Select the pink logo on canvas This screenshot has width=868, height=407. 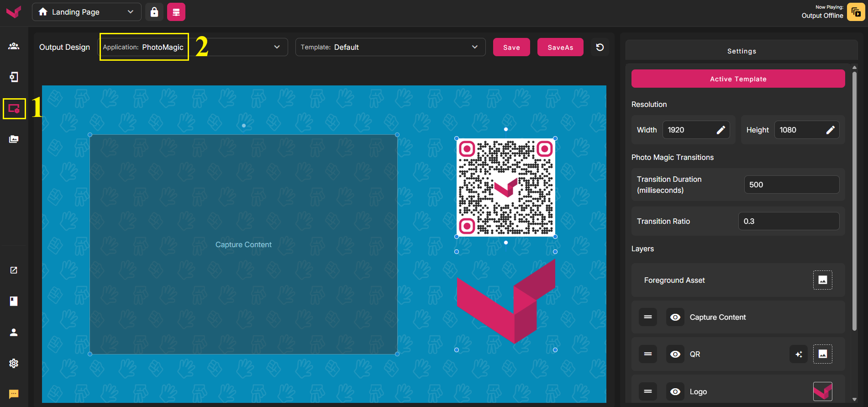pos(506,301)
